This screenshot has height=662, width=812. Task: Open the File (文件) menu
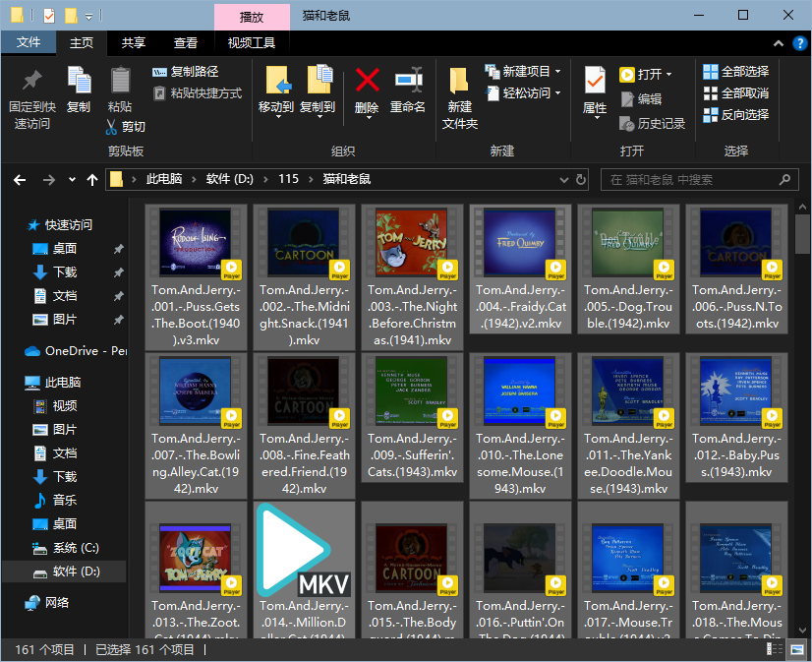[29, 42]
